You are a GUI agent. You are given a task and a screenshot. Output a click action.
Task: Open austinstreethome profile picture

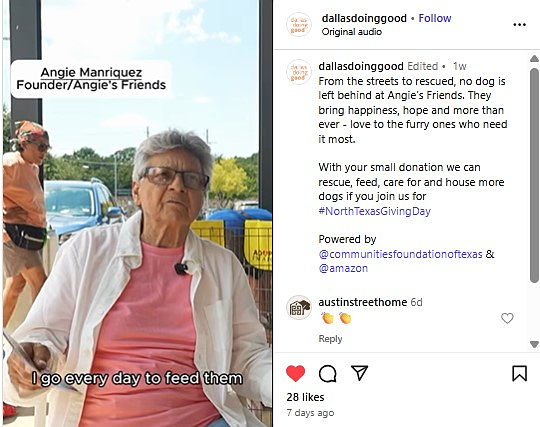pos(299,308)
